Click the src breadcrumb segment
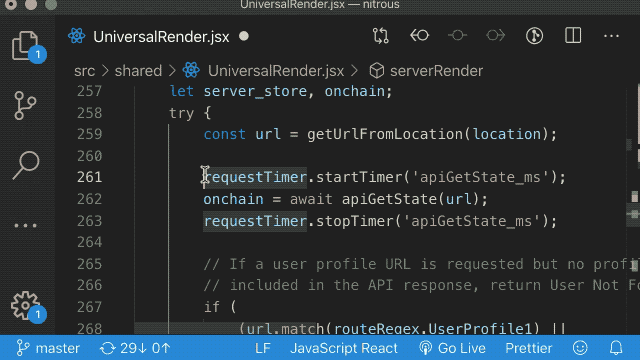 click(x=84, y=71)
